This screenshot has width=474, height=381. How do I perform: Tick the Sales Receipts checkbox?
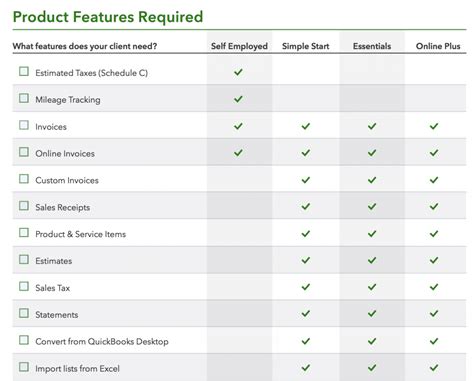(x=24, y=206)
